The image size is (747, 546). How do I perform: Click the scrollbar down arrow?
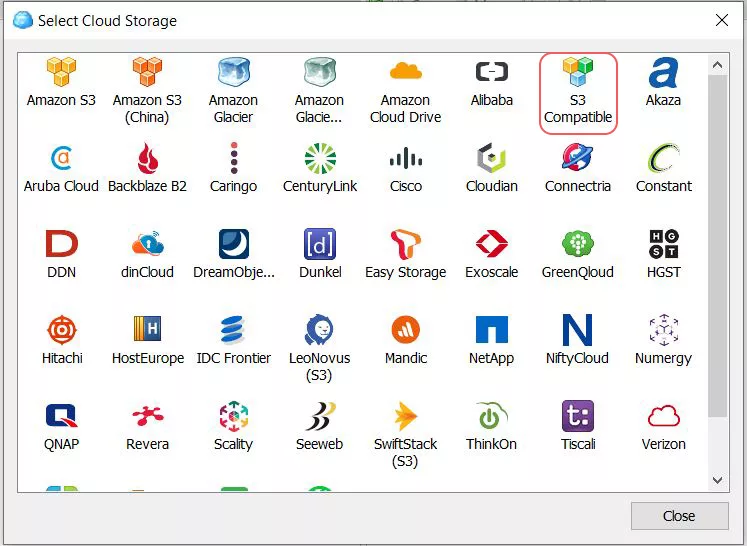pos(718,481)
